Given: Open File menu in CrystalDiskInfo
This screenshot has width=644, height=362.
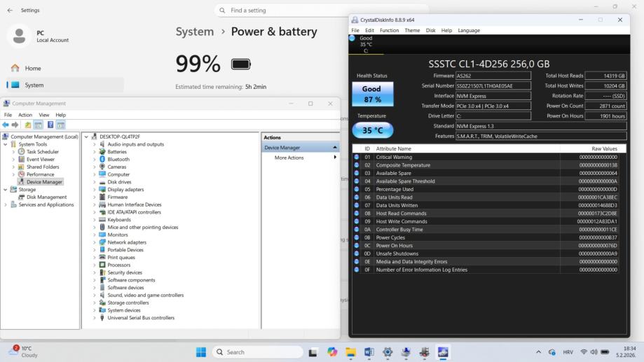Looking at the screenshot, I should coord(355,30).
